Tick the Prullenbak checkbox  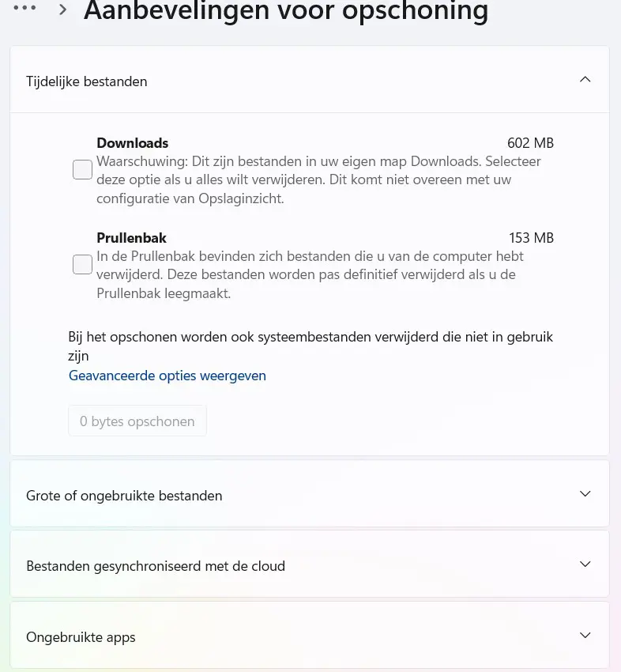pyautogui.click(x=82, y=264)
